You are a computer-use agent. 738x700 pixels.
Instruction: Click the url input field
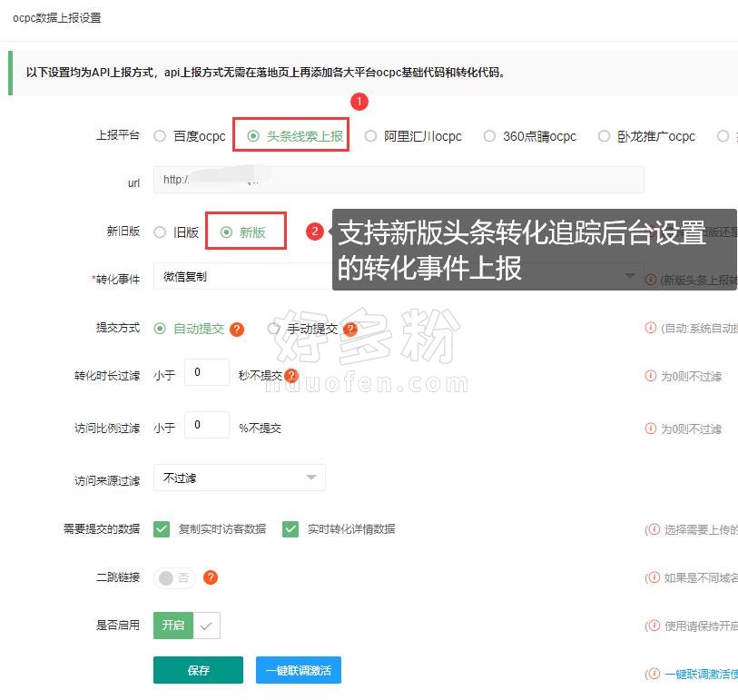click(x=399, y=180)
